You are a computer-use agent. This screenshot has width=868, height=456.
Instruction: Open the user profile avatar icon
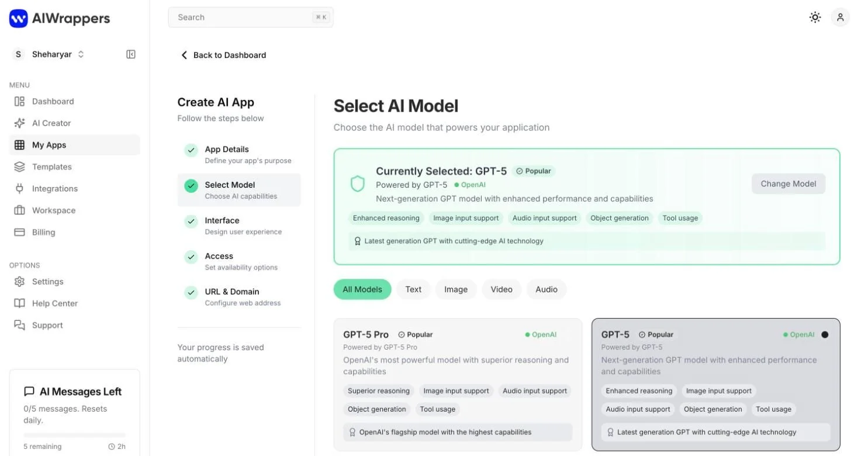(840, 18)
